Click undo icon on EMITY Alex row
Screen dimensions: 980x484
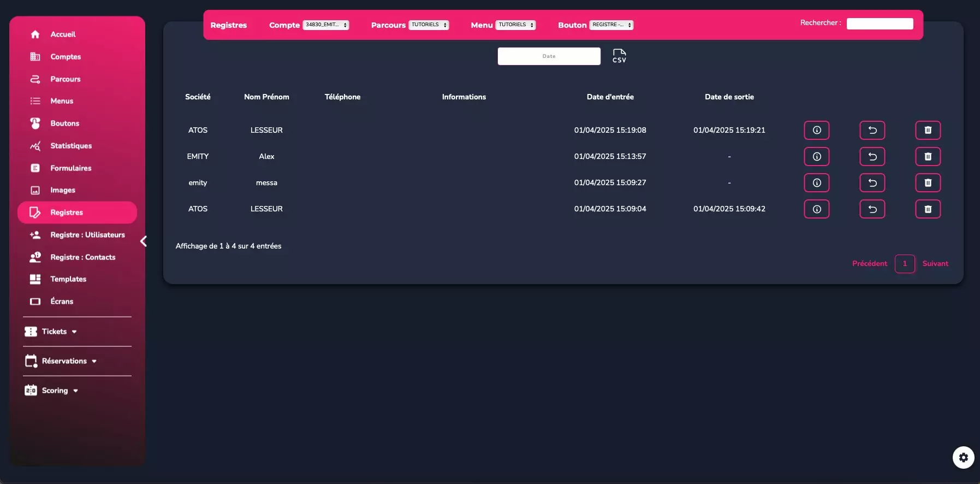pyautogui.click(x=872, y=156)
